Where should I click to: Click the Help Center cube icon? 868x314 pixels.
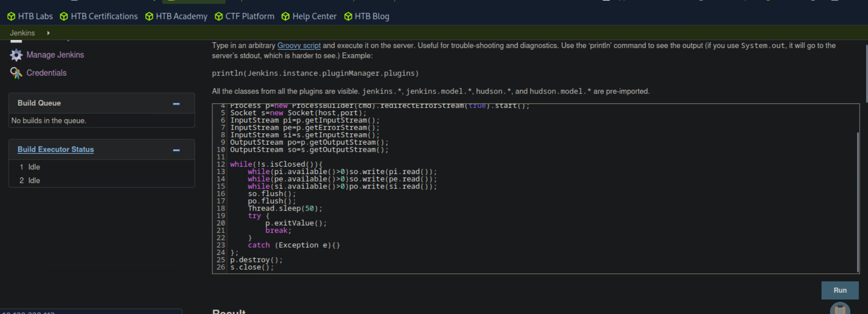[x=285, y=16]
